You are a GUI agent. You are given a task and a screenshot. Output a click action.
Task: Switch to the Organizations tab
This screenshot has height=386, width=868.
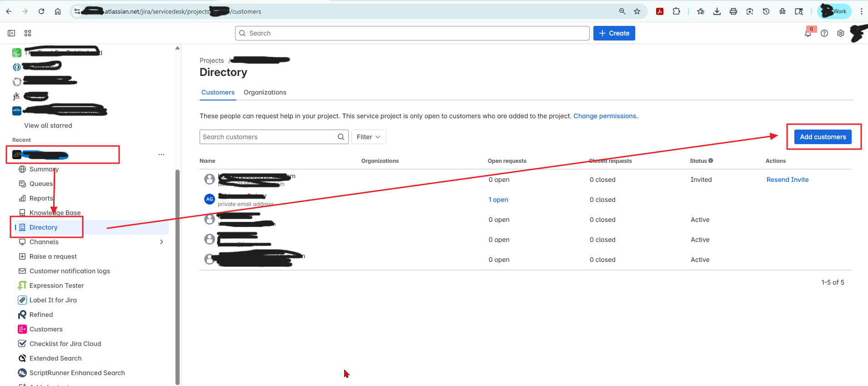265,92
